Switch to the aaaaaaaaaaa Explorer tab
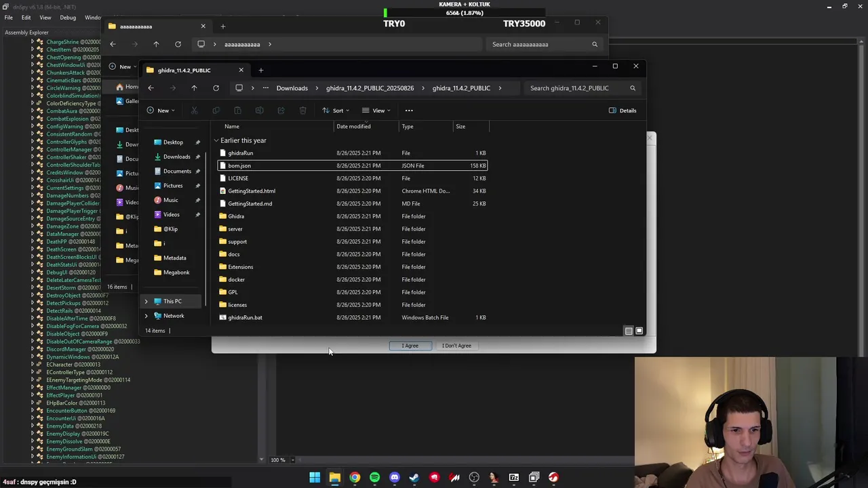Screen dimensions: 868x488 pyautogui.click(x=157, y=26)
